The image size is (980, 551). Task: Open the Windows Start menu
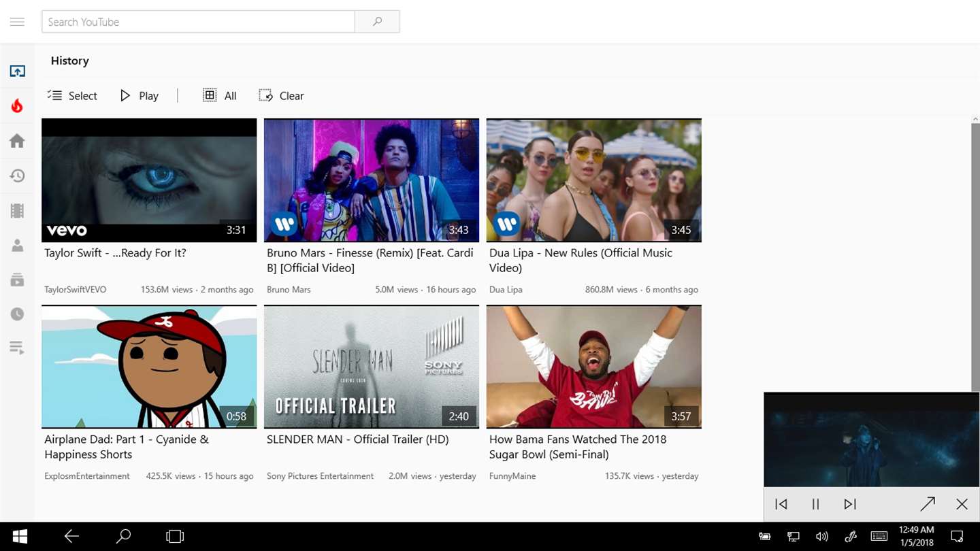click(20, 537)
